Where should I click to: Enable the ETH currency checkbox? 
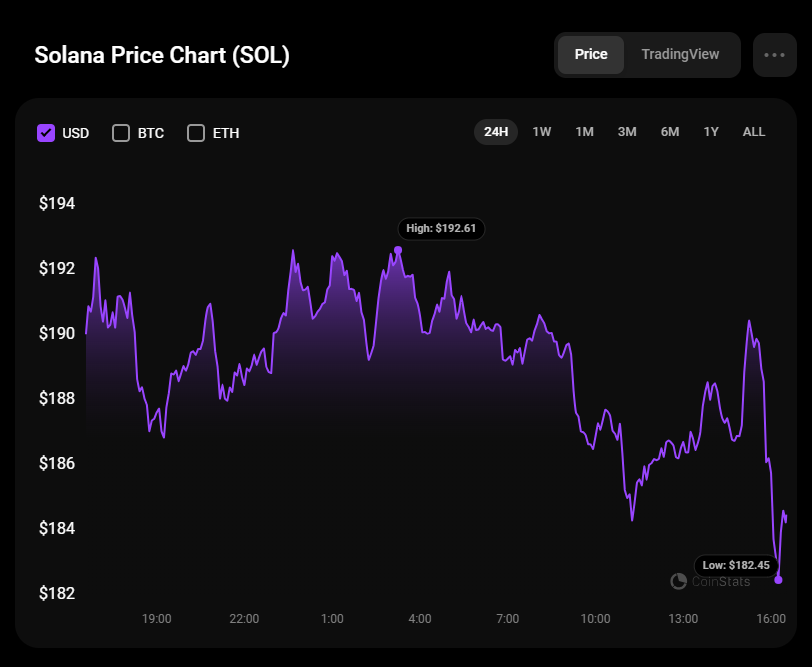pos(196,133)
